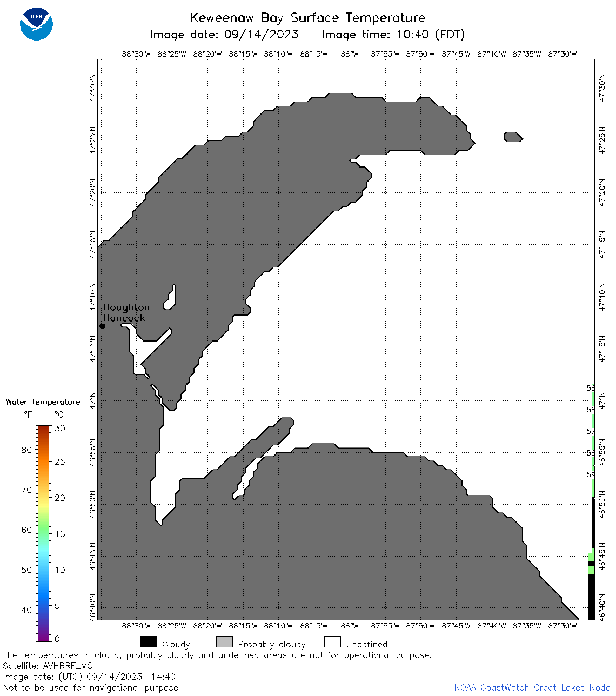Click the green temperature strip at map edge
This screenshot has height=696, width=616.
[x=593, y=443]
